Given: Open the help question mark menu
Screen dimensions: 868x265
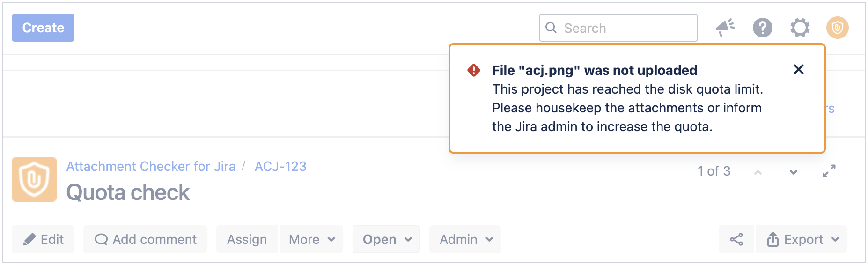Looking at the screenshot, I should click(762, 28).
